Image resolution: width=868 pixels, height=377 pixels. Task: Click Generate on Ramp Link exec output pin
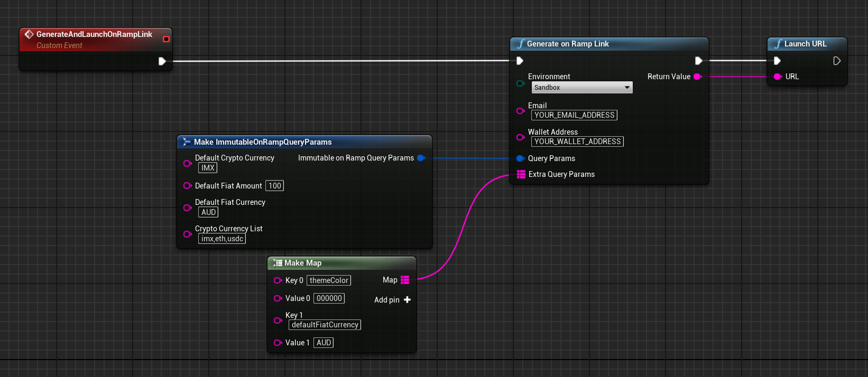(x=698, y=61)
